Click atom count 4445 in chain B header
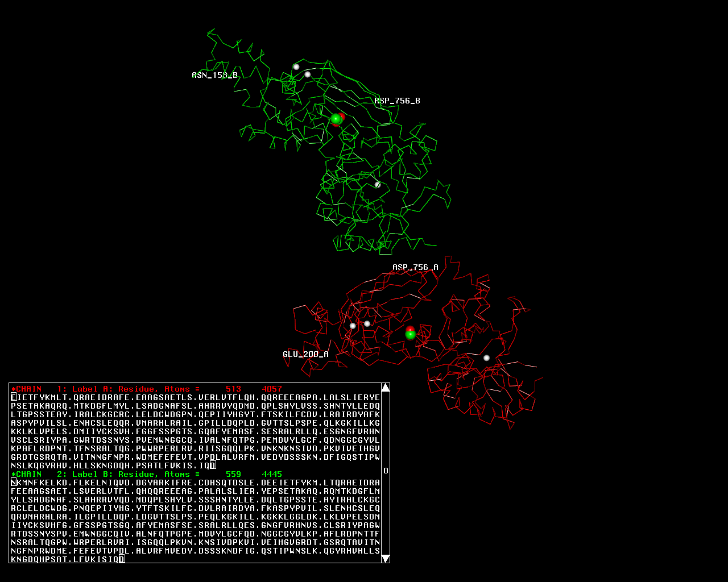 [272, 474]
